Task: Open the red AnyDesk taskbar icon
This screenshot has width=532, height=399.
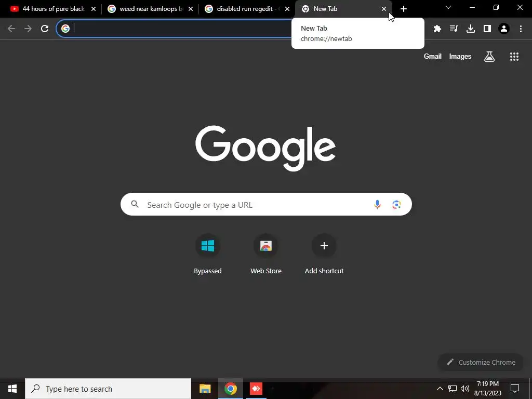Action: pyautogui.click(x=256, y=389)
